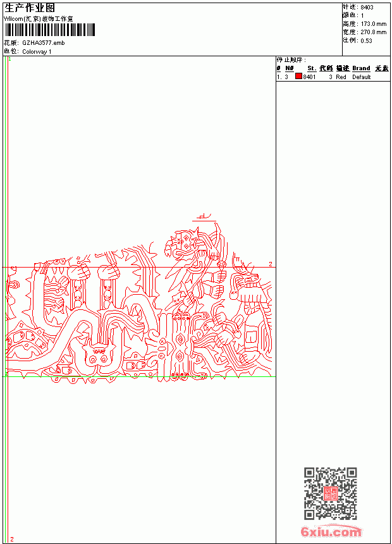392x544 pixels.
Task: Click the 生产作业图 worksheet title
Action: pos(30,8)
